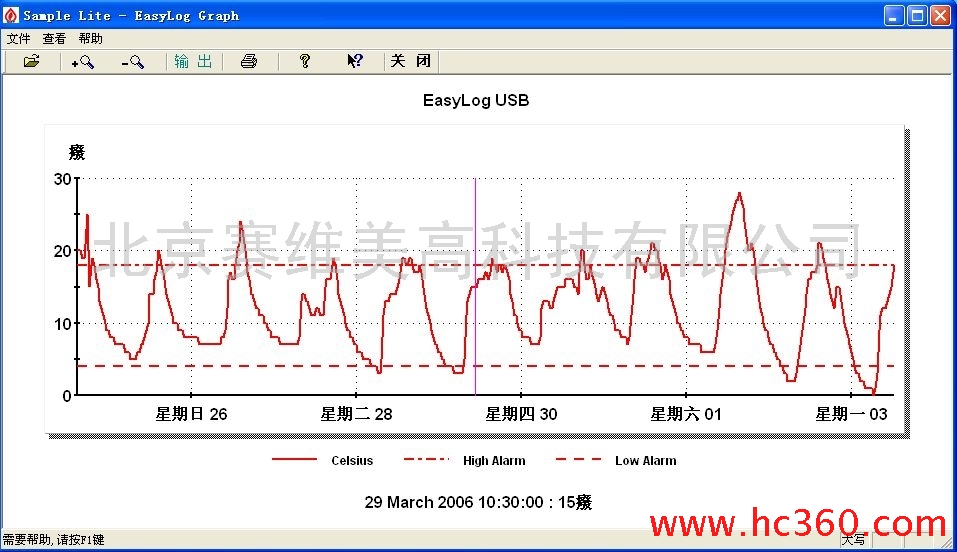Click the status bar help hint text
Screen dimensions: 957x552
click(x=54, y=540)
